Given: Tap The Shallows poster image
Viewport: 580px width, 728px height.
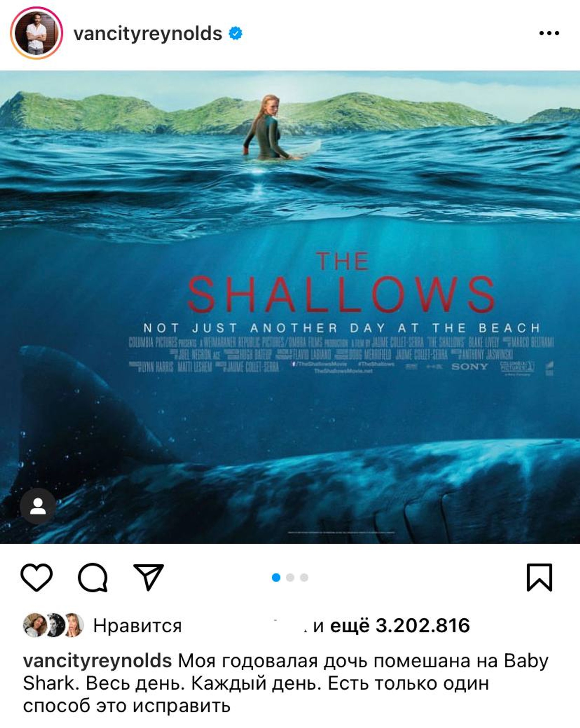Looking at the screenshot, I should 290,307.
